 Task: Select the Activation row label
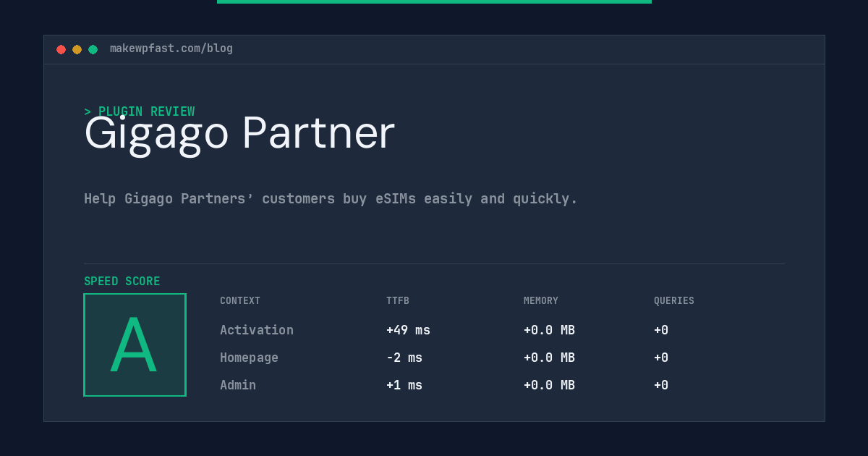[x=257, y=330]
